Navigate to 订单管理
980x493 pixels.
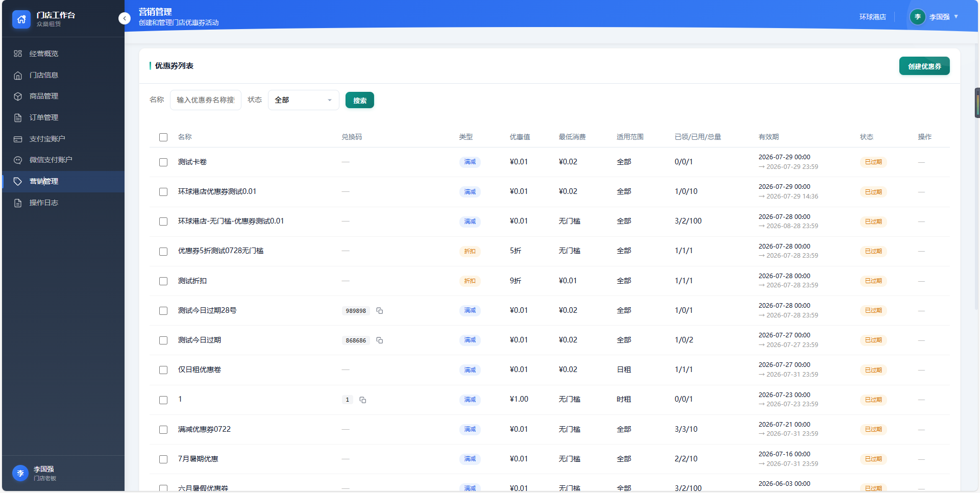[x=63, y=117]
